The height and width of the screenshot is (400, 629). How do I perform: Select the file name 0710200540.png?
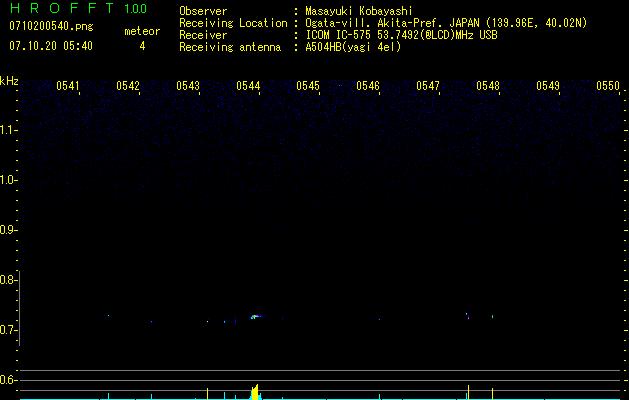tap(51, 26)
